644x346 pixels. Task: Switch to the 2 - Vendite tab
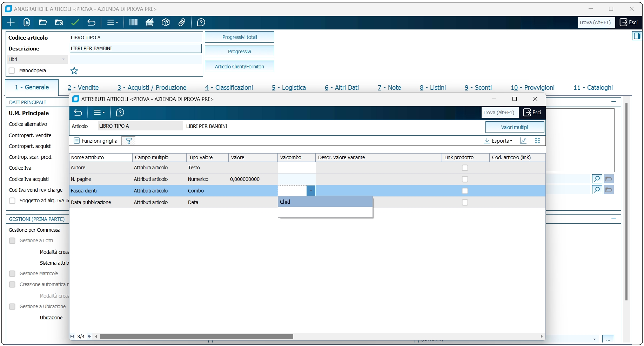(x=83, y=88)
